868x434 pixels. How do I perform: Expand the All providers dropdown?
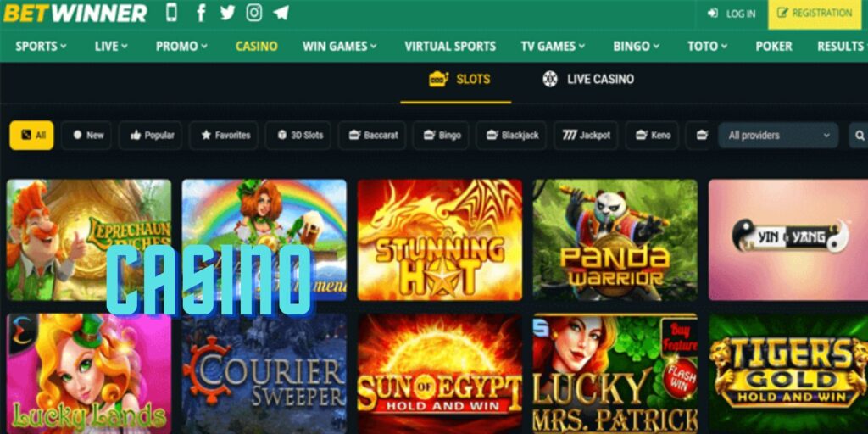click(778, 135)
